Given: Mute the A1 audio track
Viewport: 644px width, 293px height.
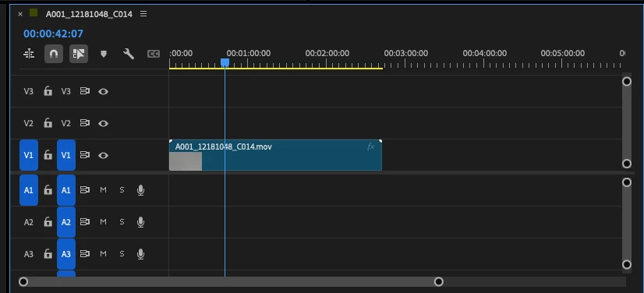Looking at the screenshot, I should (x=103, y=190).
